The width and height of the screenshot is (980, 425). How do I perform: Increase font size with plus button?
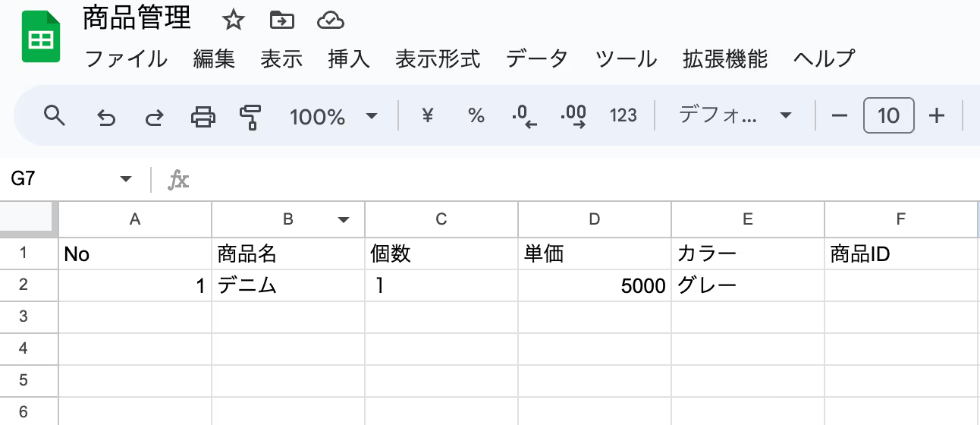click(937, 116)
